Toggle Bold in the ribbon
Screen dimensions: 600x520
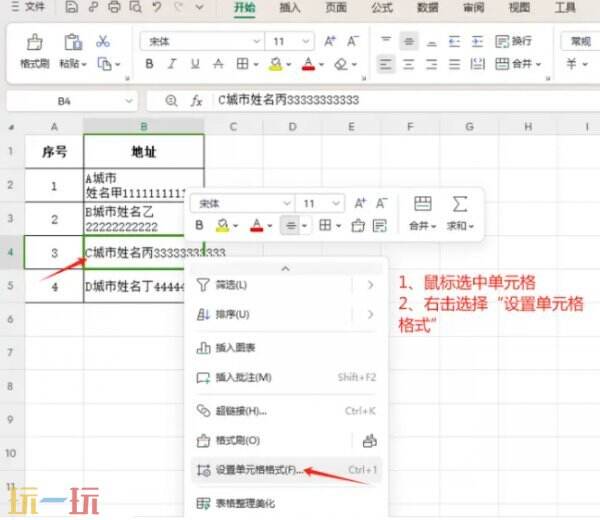click(x=149, y=64)
